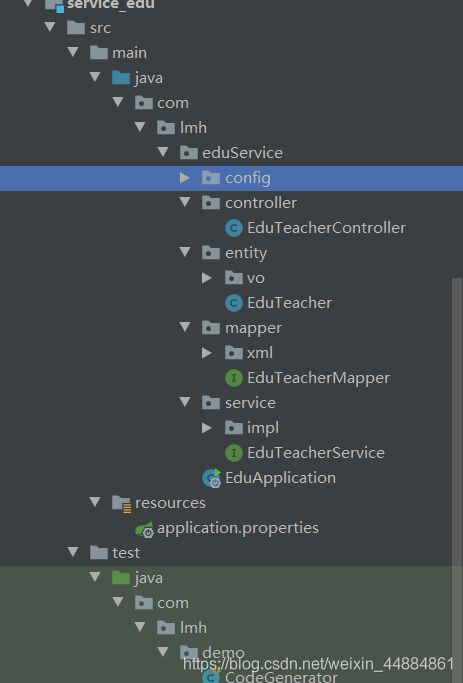Click the application.properties Spring file icon

pos(145,529)
